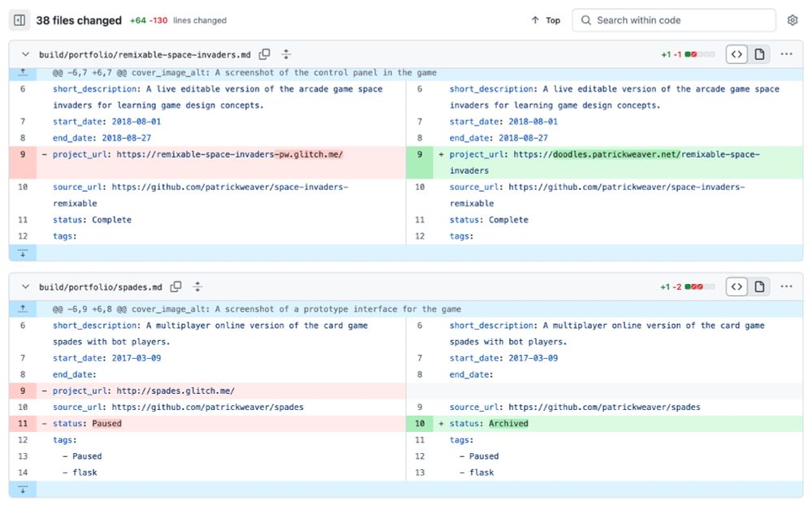Expand all lines in spades.md
Viewport: 812px width, 505px height.
click(197, 287)
